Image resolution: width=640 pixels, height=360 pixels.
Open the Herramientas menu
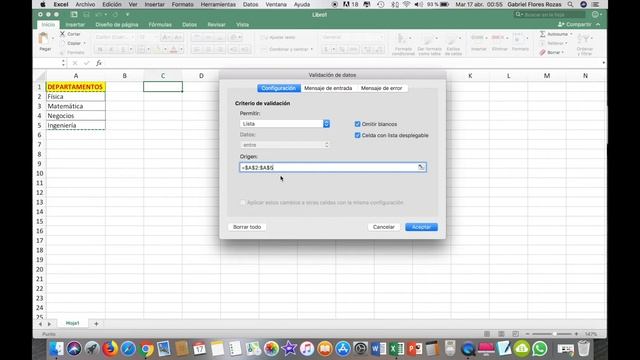pyautogui.click(x=218, y=4)
